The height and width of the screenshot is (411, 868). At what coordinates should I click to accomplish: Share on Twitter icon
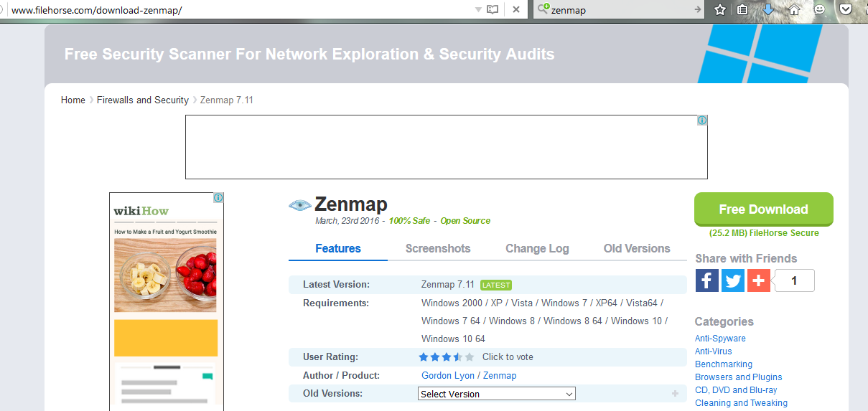(x=733, y=280)
